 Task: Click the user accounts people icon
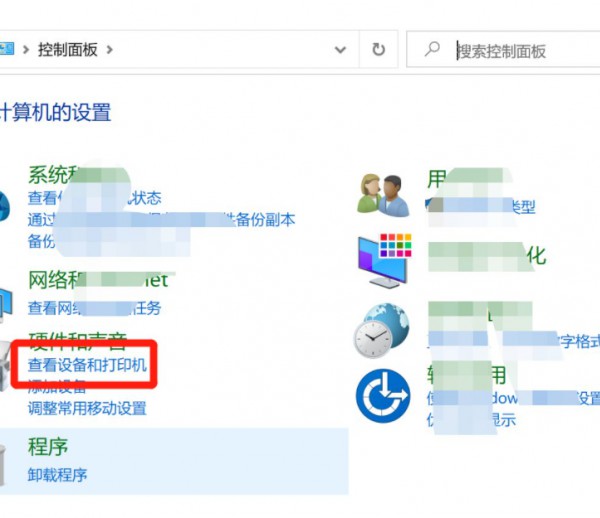coord(384,195)
